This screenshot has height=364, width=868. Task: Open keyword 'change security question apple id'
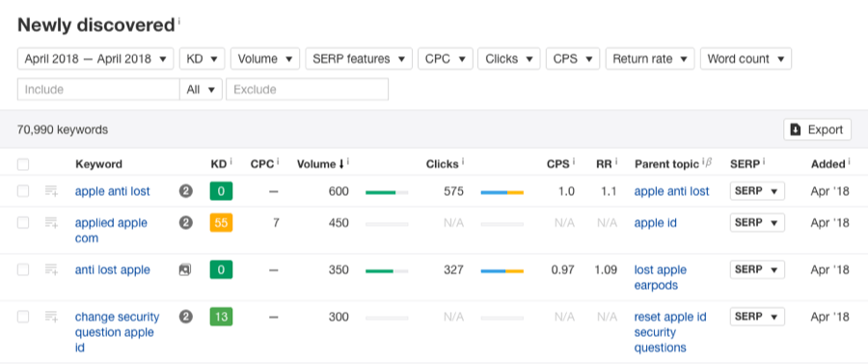[x=118, y=332]
